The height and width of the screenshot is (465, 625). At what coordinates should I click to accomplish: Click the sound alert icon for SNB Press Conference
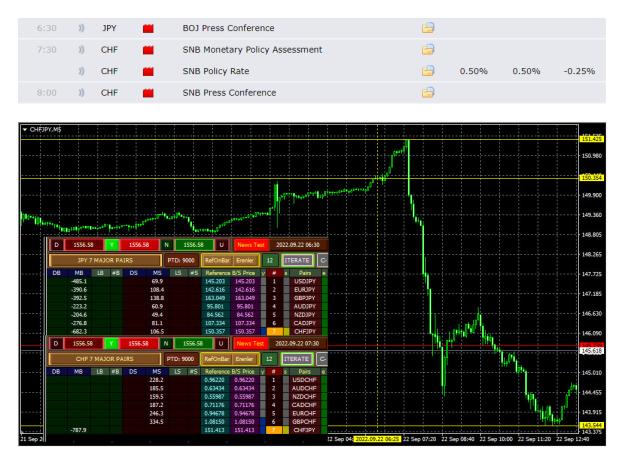point(81,92)
